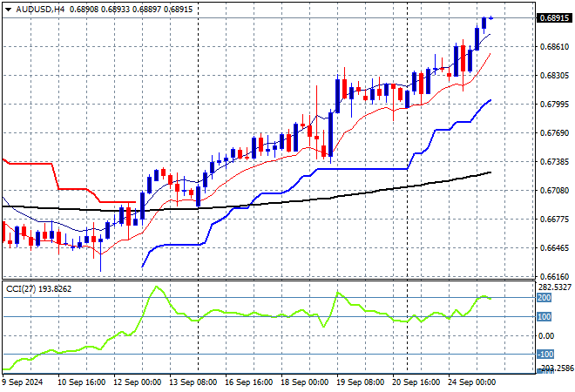This screenshot has width=575, height=392.
Task: Click the 24 Sep 00:00 time label
Action: click(x=470, y=382)
